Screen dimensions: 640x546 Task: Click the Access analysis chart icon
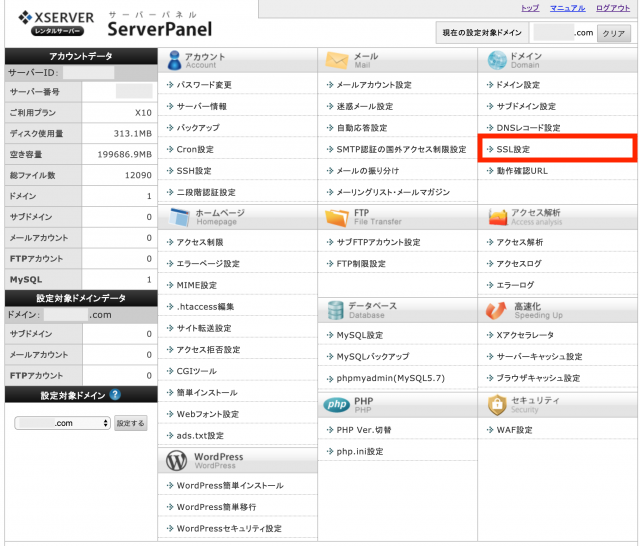[498, 217]
